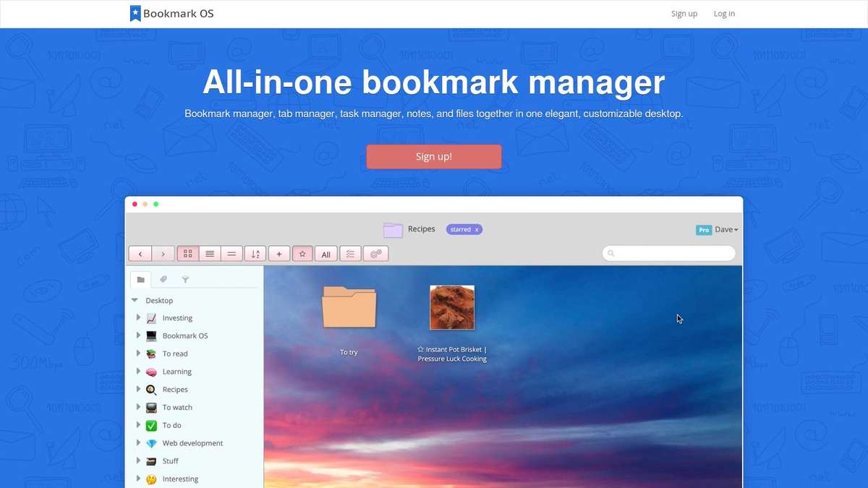Image resolution: width=868 pixels, height=488 pixels.
Task: Click Log in in top navigation
Action: click(x=724, y=13)
